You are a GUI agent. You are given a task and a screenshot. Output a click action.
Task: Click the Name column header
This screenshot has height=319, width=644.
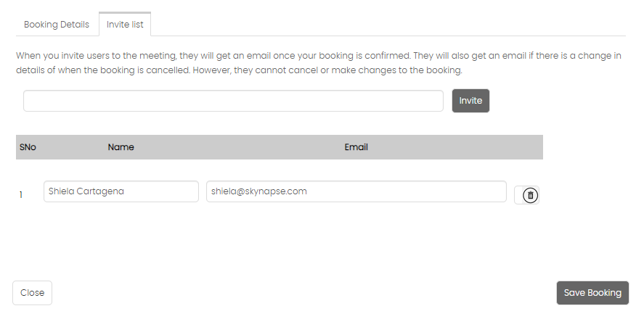121,147
